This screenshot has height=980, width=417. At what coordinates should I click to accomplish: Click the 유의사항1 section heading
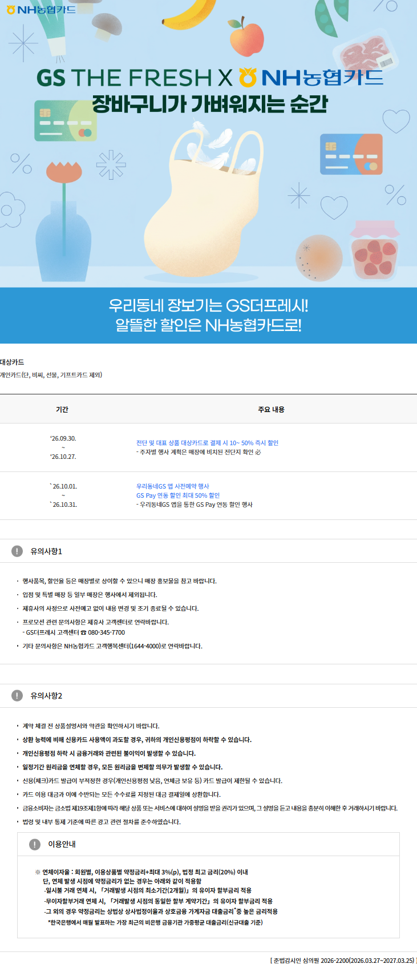[46, 551]
